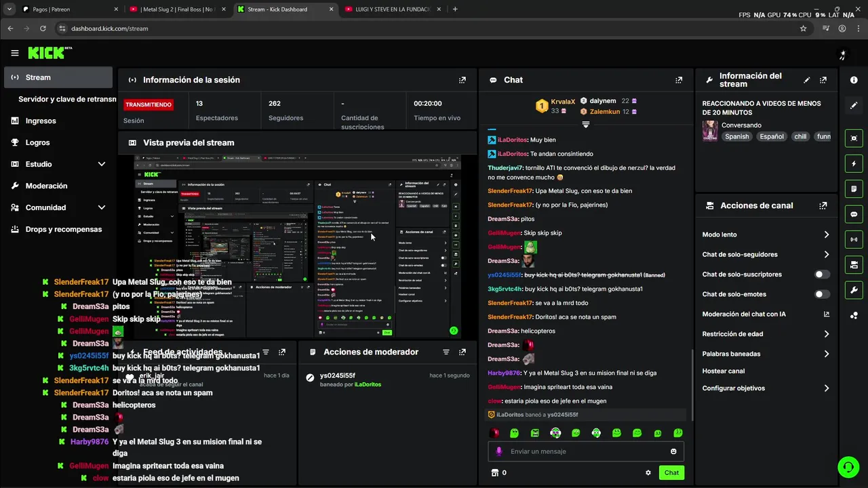Click the Kick logo

[x=50, y=53]
